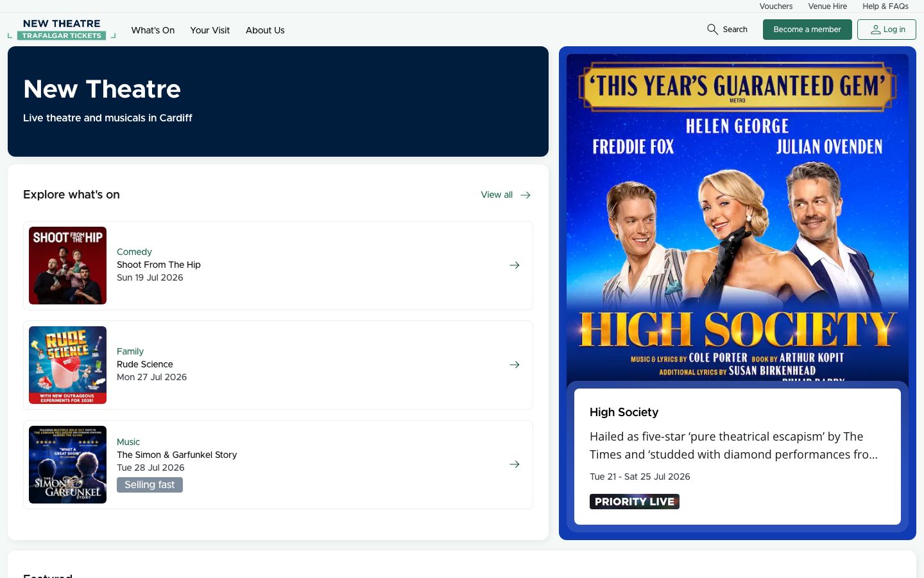Click the Explore what's on heading
Screen dimensions: 924x578
[71, 195]
